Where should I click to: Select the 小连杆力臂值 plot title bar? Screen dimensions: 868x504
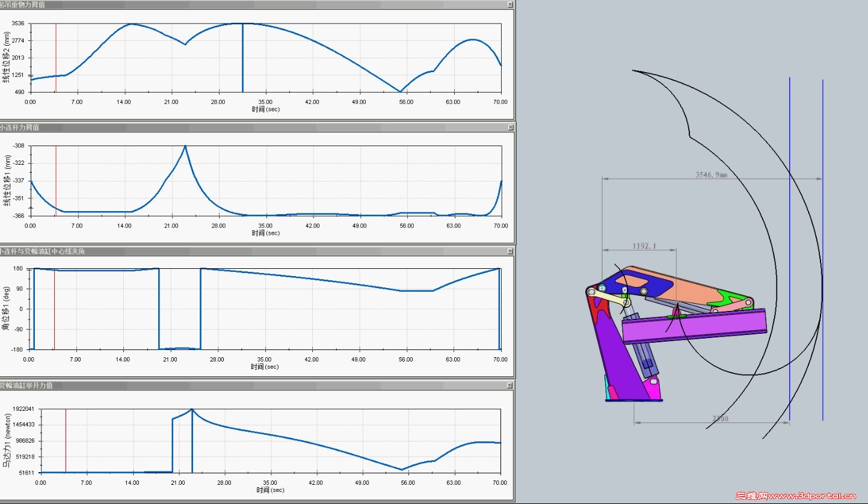(x=257, y=128)
